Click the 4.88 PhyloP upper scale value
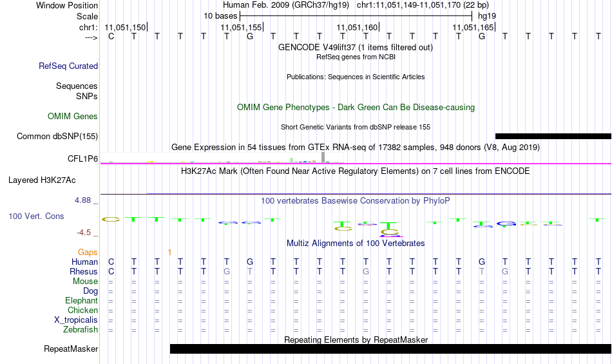 coord(82,200)
